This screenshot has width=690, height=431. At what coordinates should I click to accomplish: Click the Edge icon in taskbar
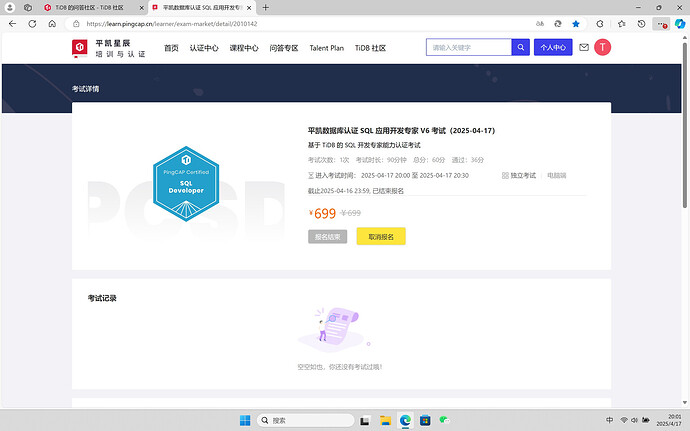[x=405, y=420]
